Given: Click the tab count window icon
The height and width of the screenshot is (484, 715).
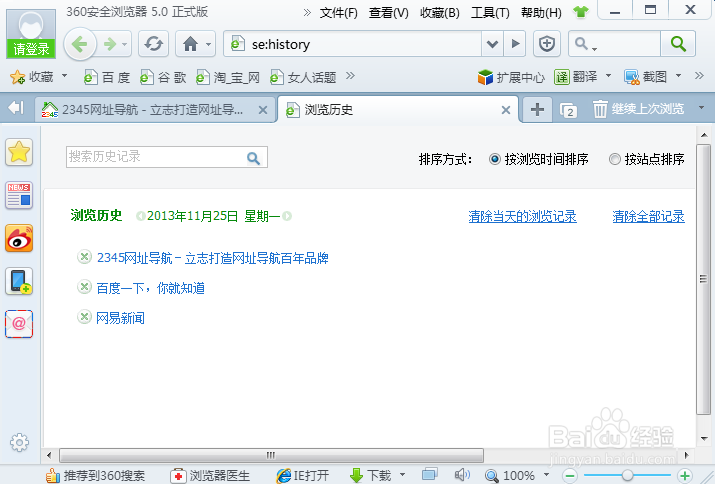Looking at the screenshot, I should click(x=569, y=110).
